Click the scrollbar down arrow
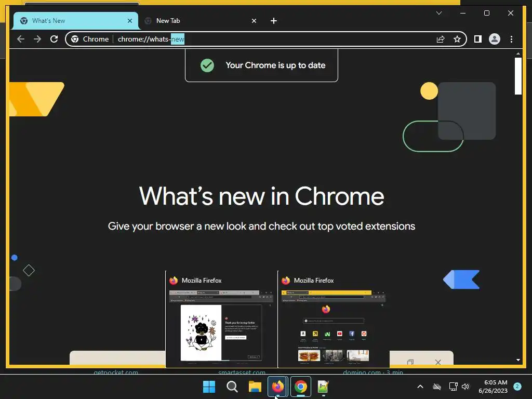The height and width of the screenshot is (399, 532). coord(518,360)
